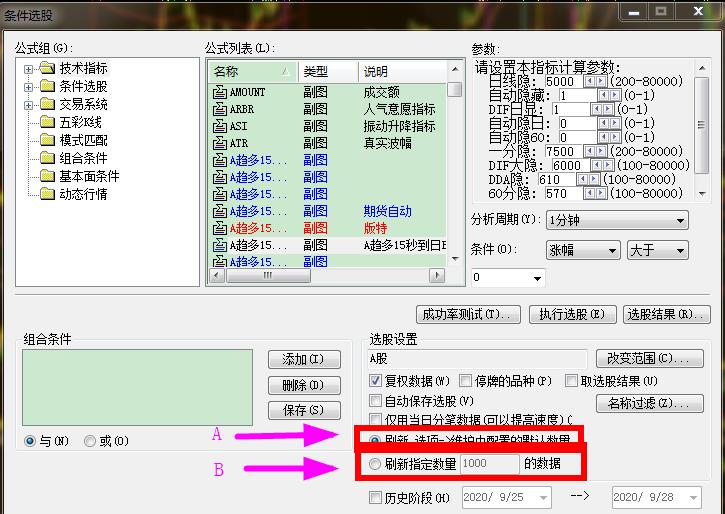Click the 五彩K线 folder icon
The width and height of the screenshot is (725, 514).
(x=46, y=122)
